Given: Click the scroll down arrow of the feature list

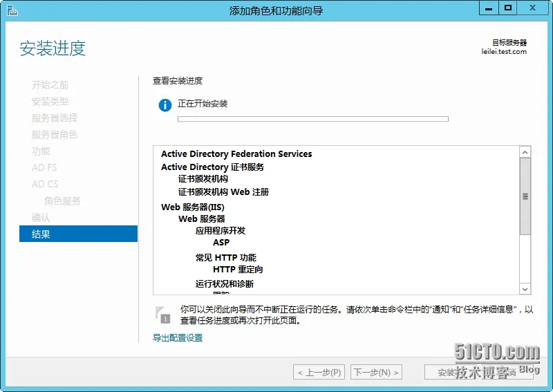Looking at the screenshot, I should click(x=525, y=289).
